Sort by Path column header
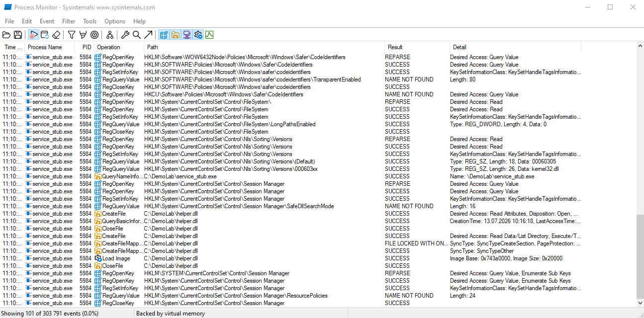This screenshot has height=318, width=644. click(x=264, y=47)
